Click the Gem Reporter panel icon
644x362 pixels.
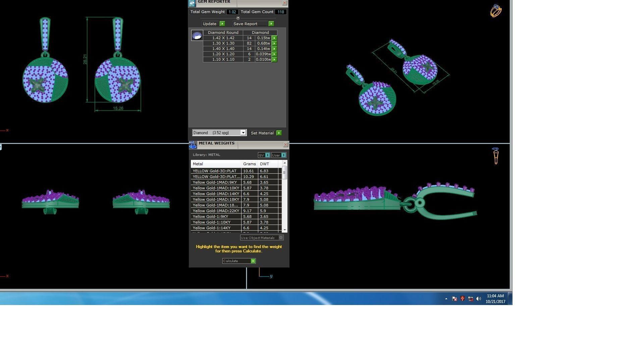[x=192, y=3]
